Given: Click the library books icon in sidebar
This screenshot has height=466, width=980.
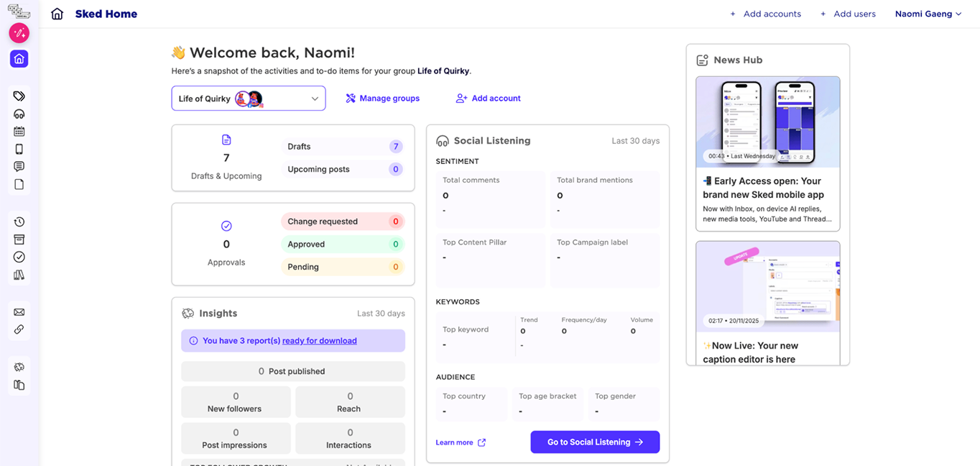Looking at the screenshot, I should 19,275.
